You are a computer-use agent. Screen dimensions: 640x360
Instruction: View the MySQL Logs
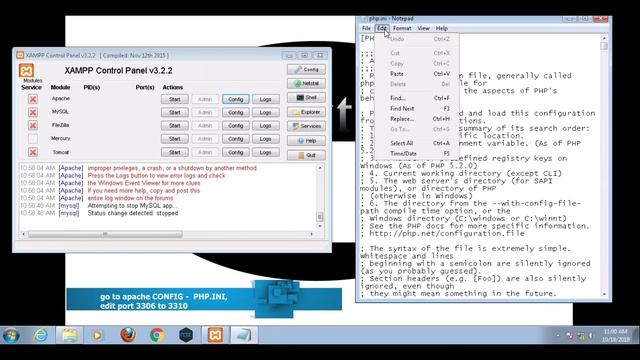click(266, 112)
